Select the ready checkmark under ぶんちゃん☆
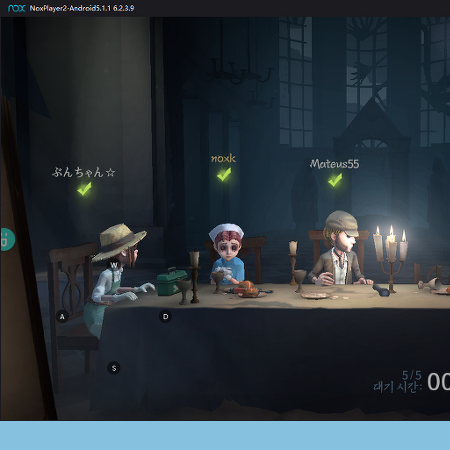 click(x=84, y=189)
